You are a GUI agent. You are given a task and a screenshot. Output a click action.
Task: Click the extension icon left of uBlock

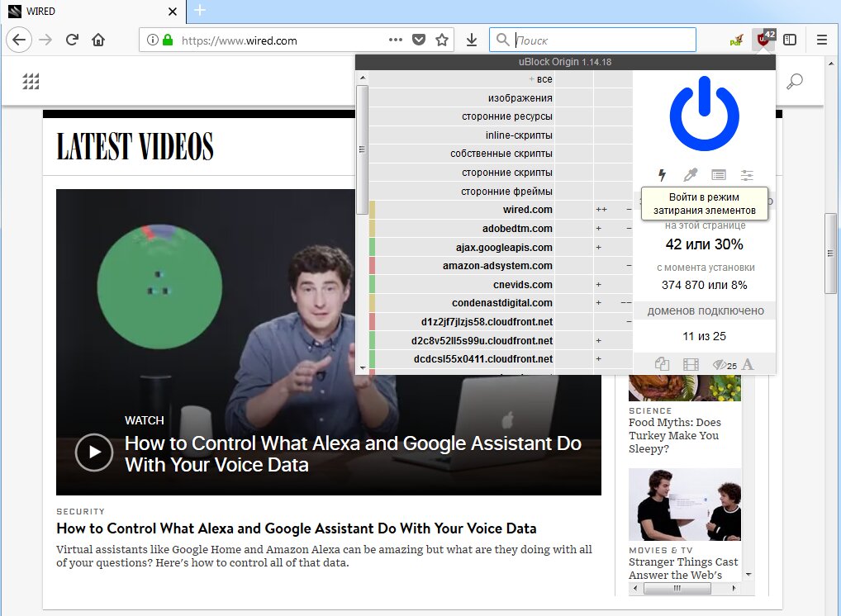(x=736, y=40)
